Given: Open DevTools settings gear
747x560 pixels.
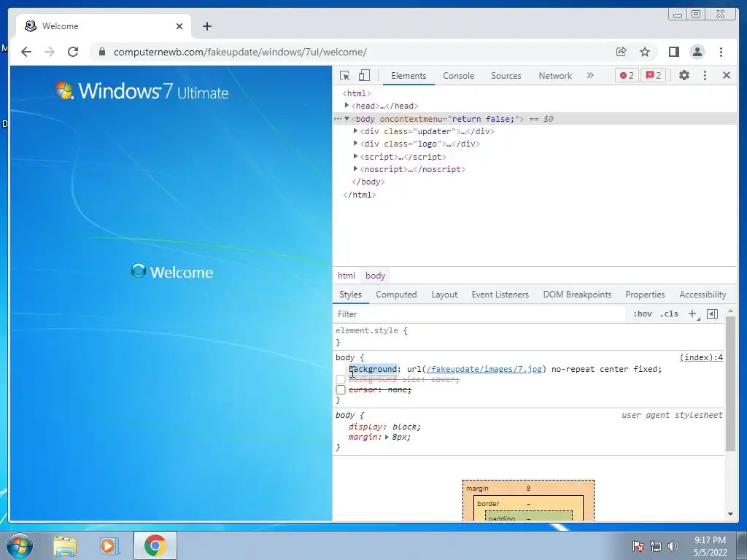Looking at the screenshot, I should coord(684,75).
